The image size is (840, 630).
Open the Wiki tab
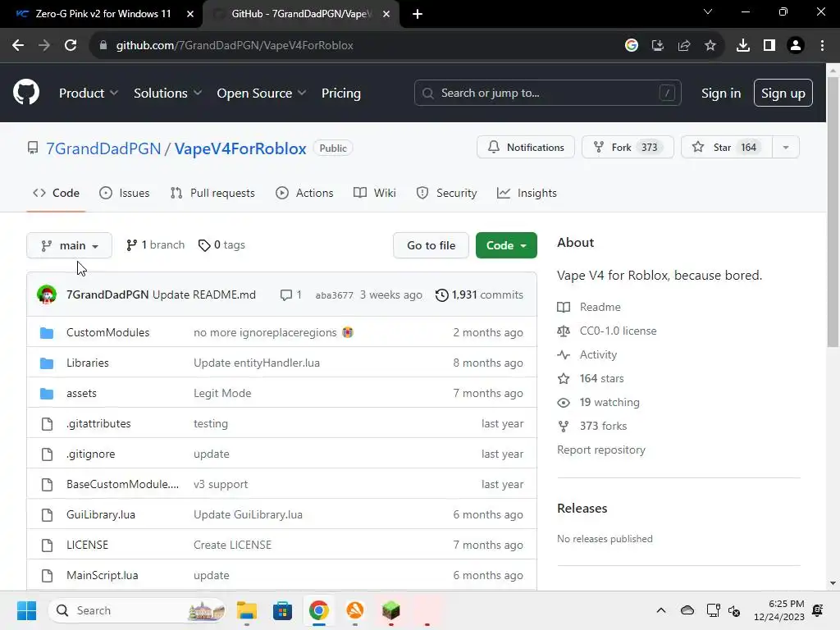point(374,193)
